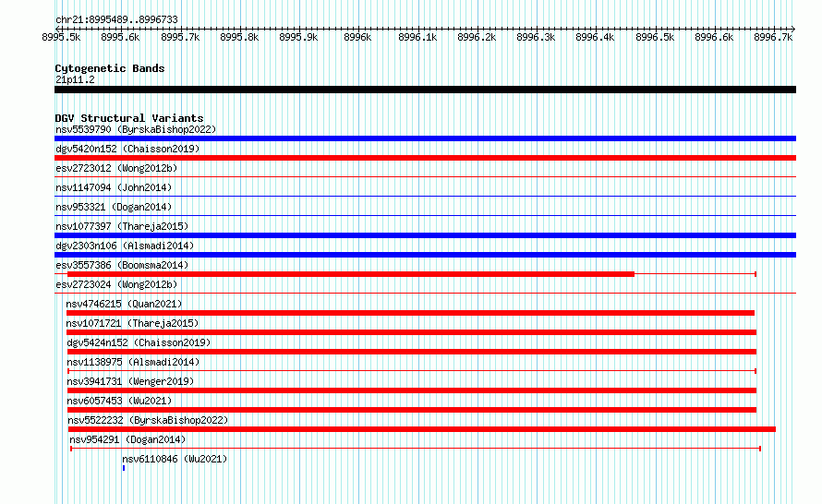Click the 8996.6k ruler tick label
The height and width of the screenshot is (504, 822).
[x=714, y=38]
